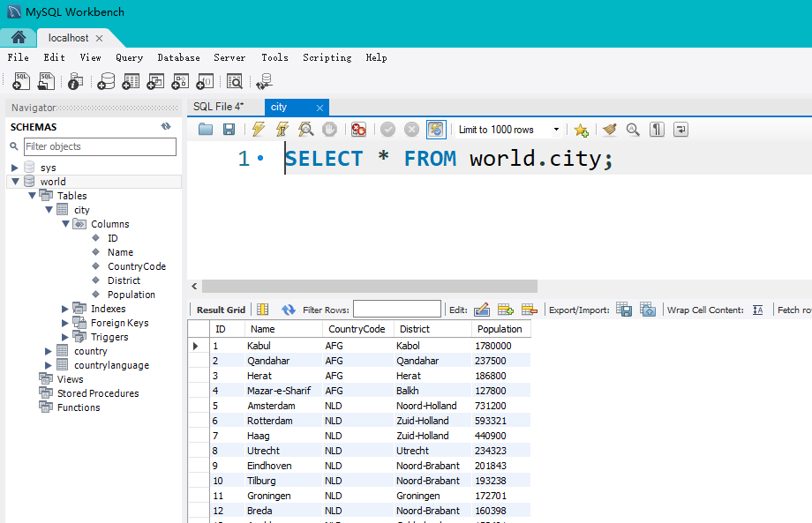Create a new function icon
The image size is (812, 523).
205,81
